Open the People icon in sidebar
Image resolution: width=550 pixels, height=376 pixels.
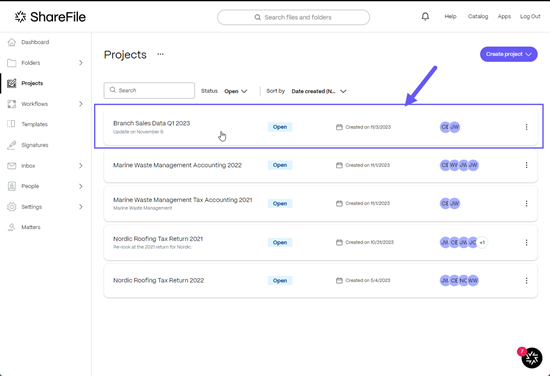click(12, 186)
